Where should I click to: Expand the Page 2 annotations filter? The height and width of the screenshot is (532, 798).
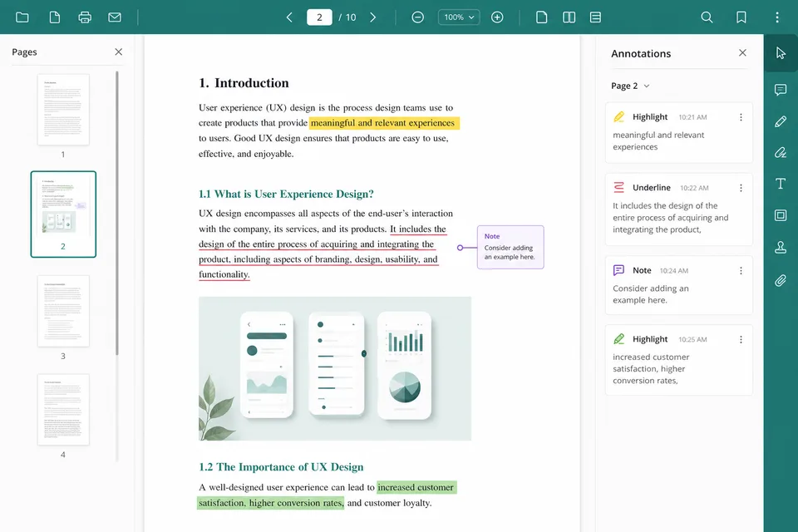click(x=630, y=86)
